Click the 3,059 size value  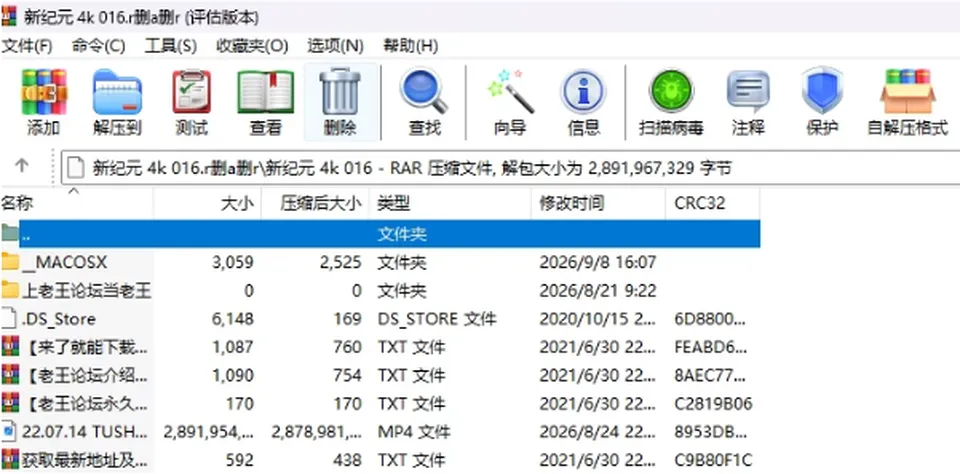(232, 263)
